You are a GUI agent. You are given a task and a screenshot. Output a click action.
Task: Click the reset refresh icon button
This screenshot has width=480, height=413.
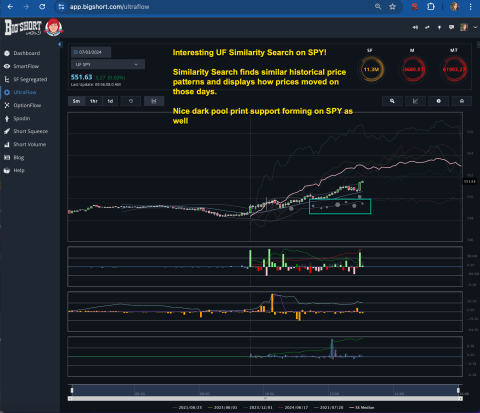[x=131, y=101]
